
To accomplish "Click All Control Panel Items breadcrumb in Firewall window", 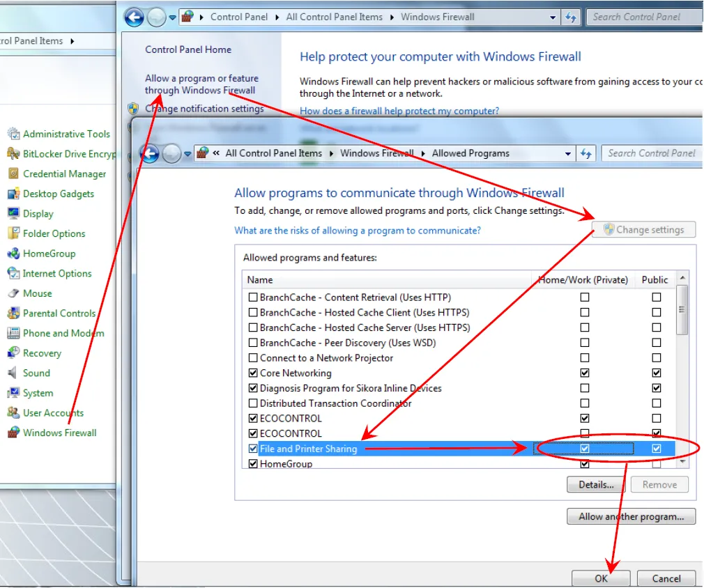I will [x=335, y=17].
